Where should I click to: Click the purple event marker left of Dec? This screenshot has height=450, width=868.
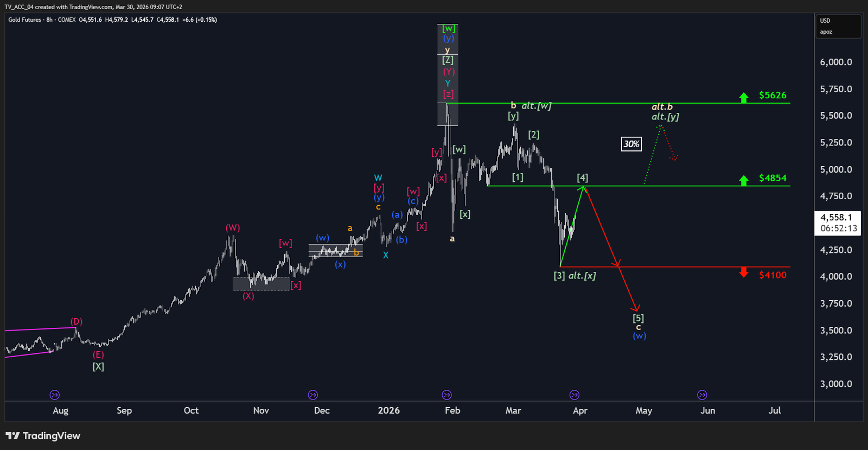312,395
